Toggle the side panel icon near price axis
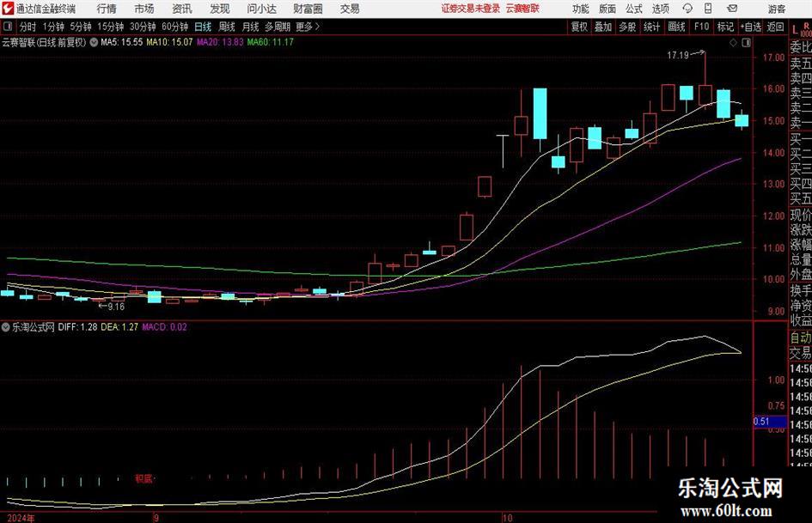This screenshot has width=812, height=523. (746, 43)
